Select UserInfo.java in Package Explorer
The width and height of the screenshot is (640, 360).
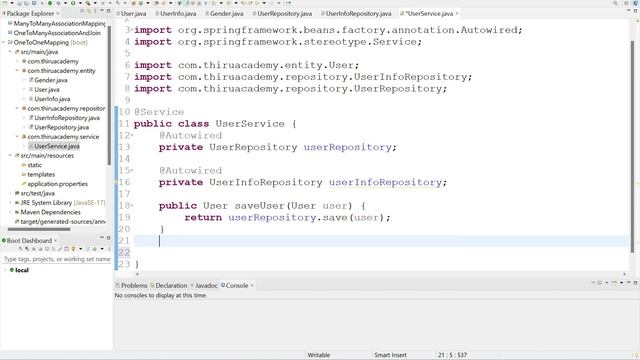pos(52,99)
